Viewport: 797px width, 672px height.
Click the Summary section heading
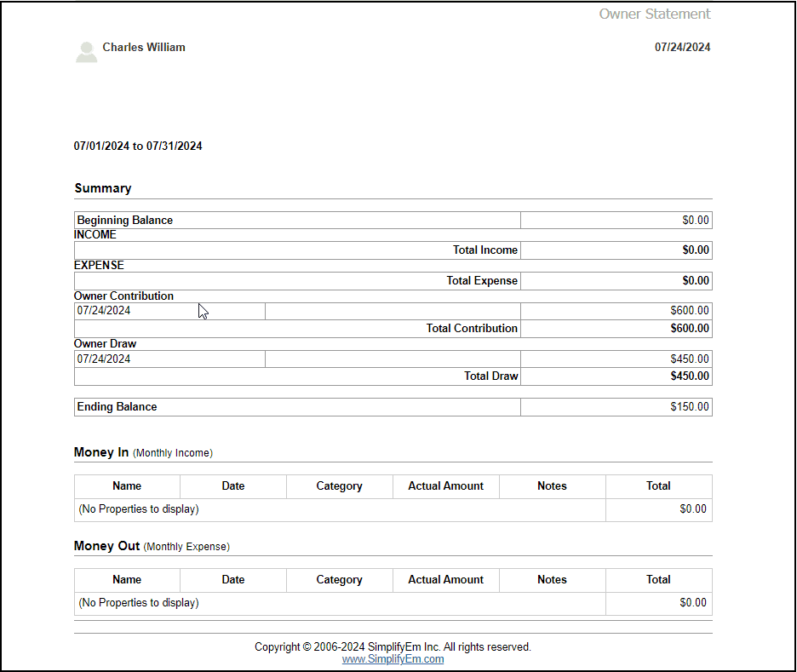tap(102, 188)
